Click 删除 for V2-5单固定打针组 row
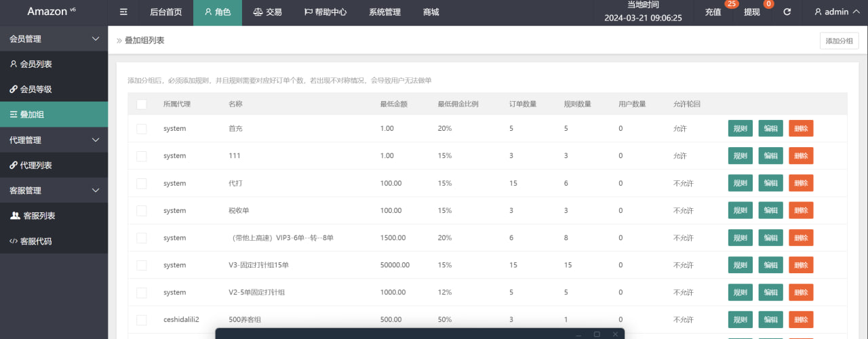The image size is (868, 339). pos(801,292)
